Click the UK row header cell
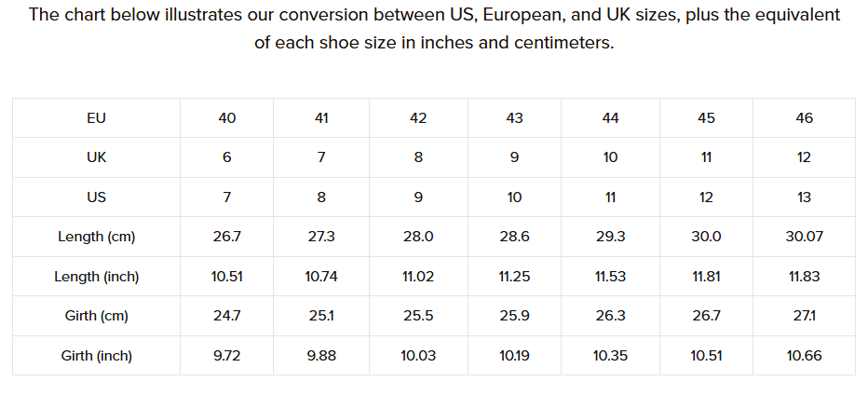 pyautogui.click(x=96, y=157)
